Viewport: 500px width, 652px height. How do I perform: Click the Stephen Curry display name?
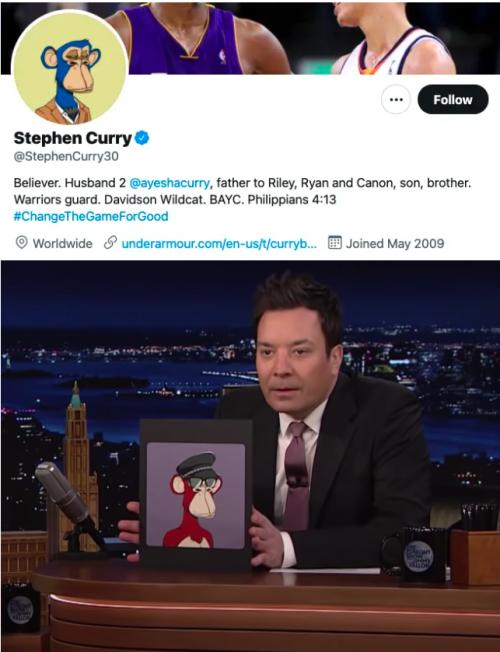tap(72, 138)
